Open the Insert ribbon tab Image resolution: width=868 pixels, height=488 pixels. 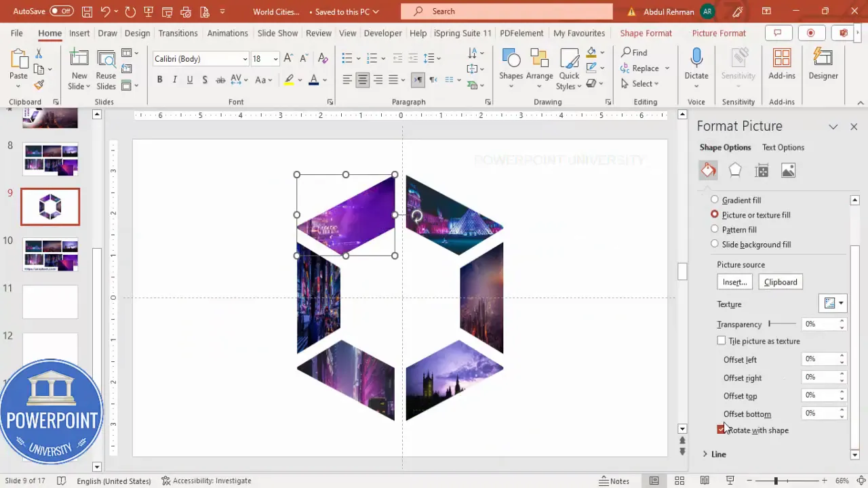(79, 33)
